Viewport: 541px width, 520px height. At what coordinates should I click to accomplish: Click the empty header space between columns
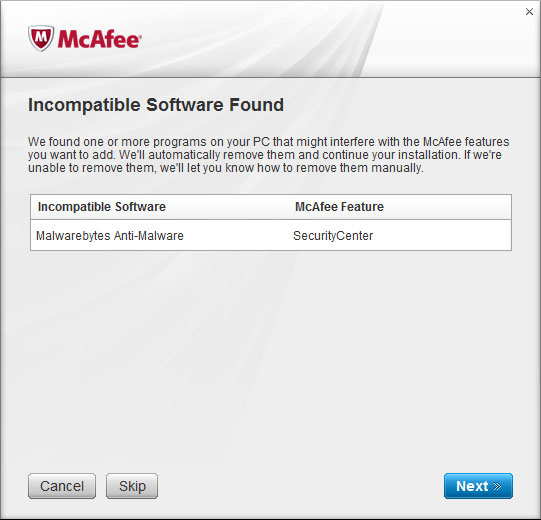pos(230,207)
